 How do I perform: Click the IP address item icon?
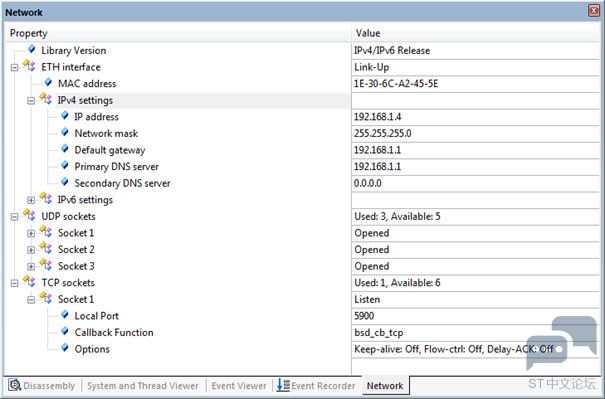pos(65,116)
